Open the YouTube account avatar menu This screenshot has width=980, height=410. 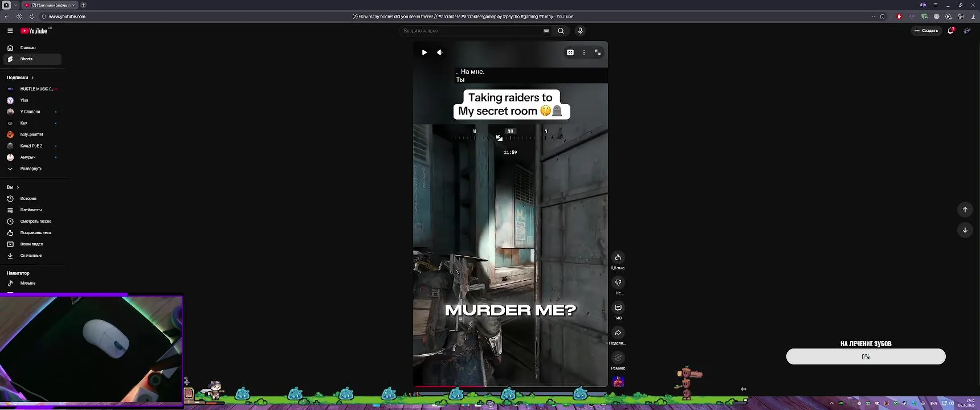[967, 31]
